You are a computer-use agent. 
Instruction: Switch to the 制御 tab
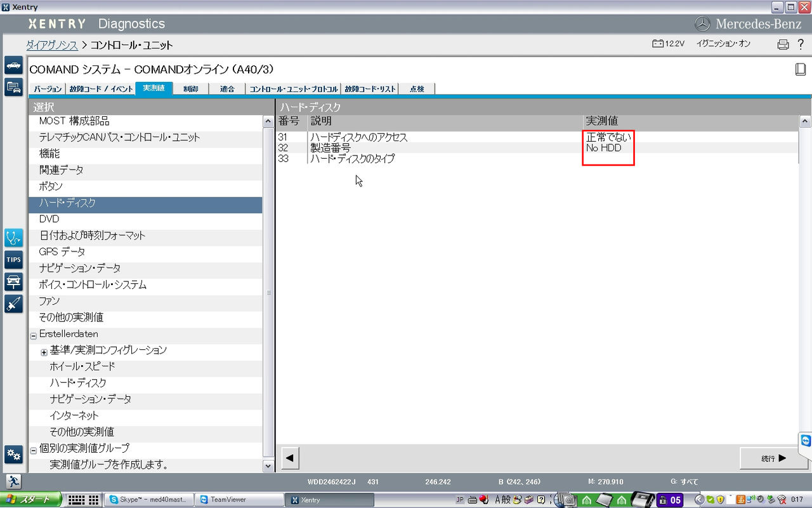pyautogui.click(x=191, y=89)
